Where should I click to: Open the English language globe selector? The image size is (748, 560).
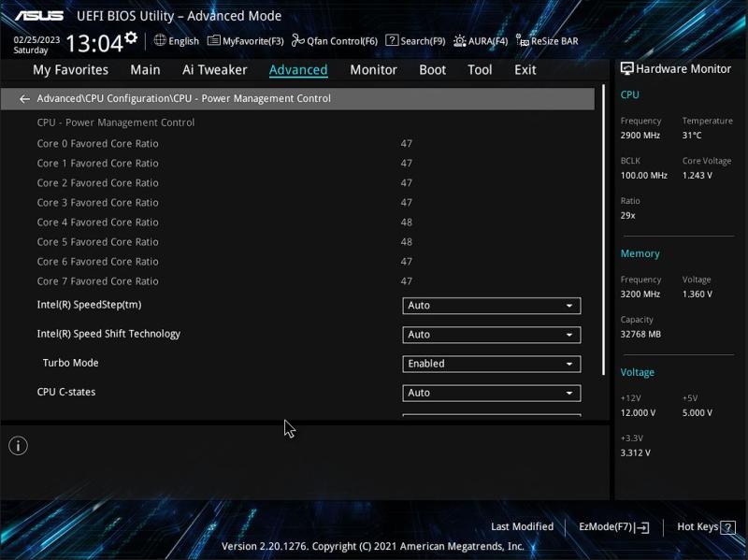point(177,41)
